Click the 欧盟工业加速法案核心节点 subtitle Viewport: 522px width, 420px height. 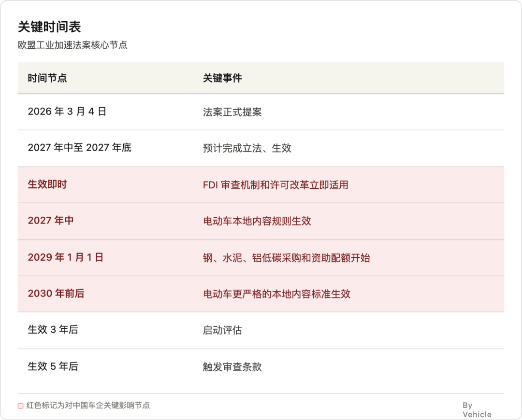tap(72, 45)
